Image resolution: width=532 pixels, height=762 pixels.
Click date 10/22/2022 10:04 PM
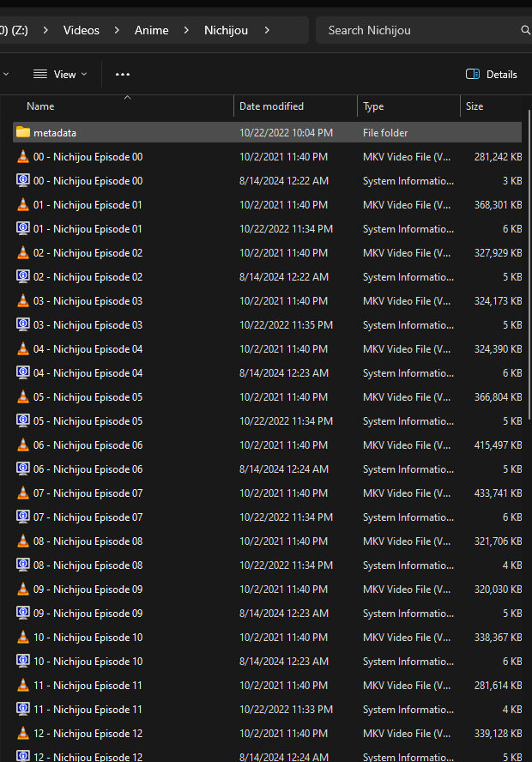pyautogui.click(x=286, y=133)
